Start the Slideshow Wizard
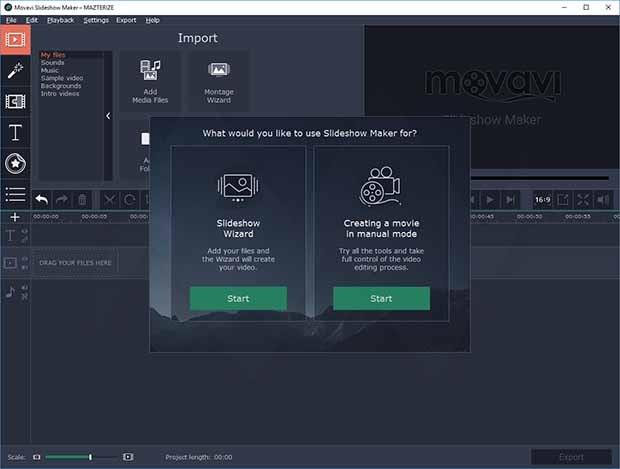The height and width of the screenshot is (469, 620). click(x=238, y=299)
